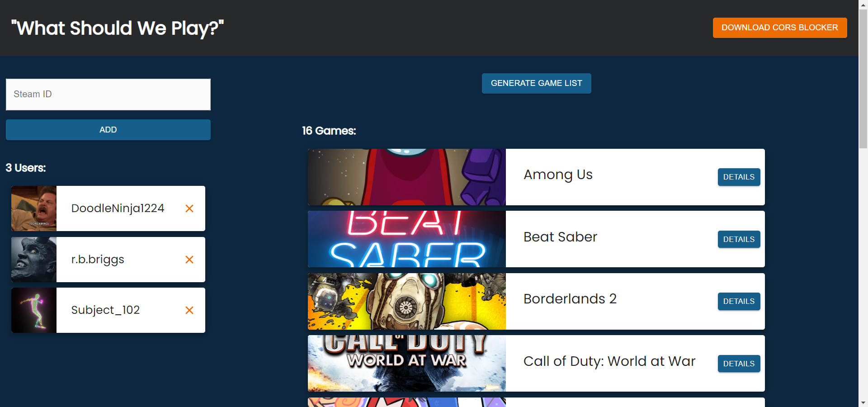Focus the Steam ID input field
The image size is (868, 407).
pyautogui.click(x=108, y=95)
